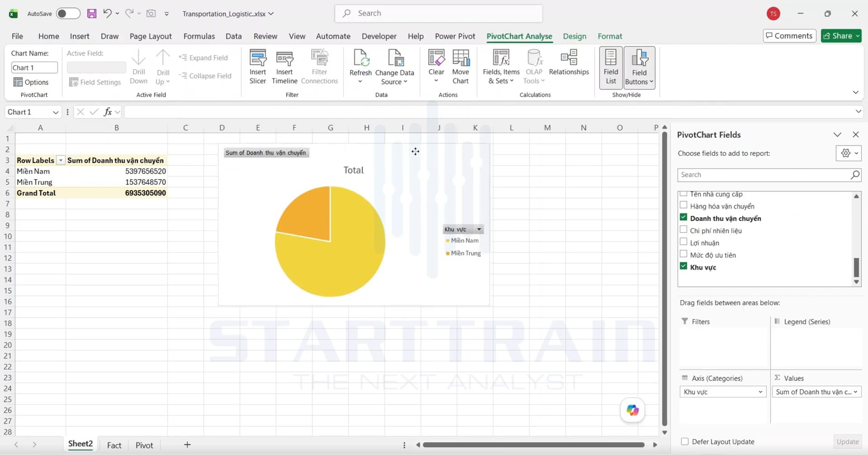Open the Design ribbon tab
Image resolution: width=868 pixels, height=455 pixels.
point(574,36)
